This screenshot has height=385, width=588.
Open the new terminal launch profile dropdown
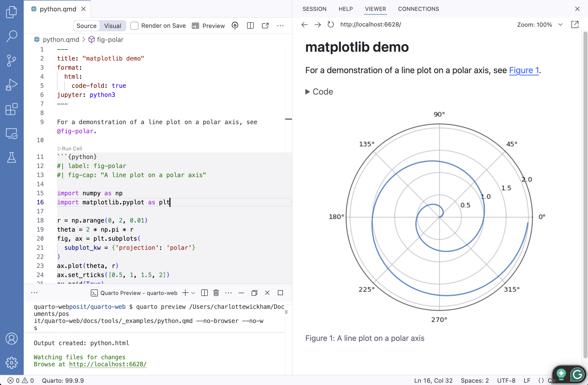[x=193, y=293]
